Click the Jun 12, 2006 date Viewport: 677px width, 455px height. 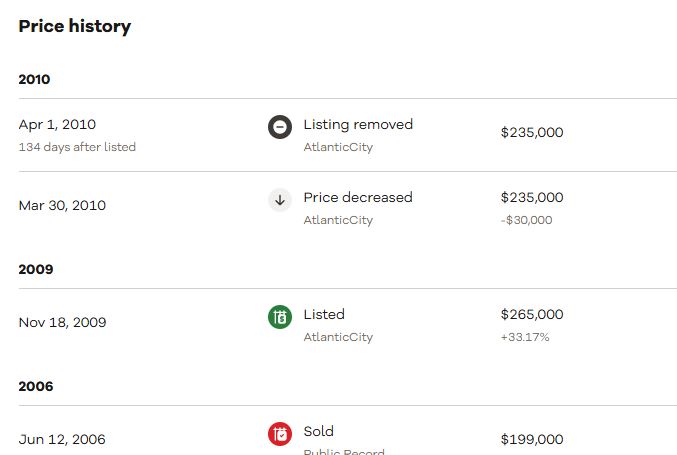tap(61, 440)
